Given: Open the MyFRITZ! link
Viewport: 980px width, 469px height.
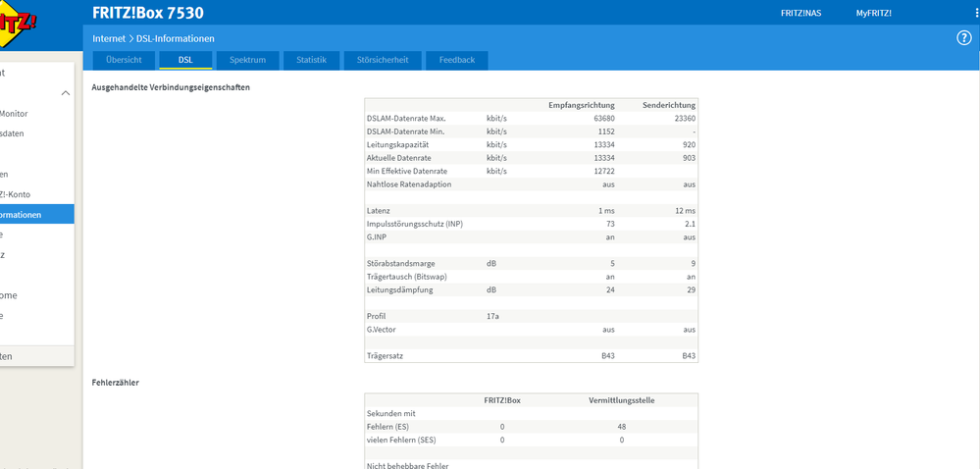Looking at the screenshot, I should tap(874, 13).
